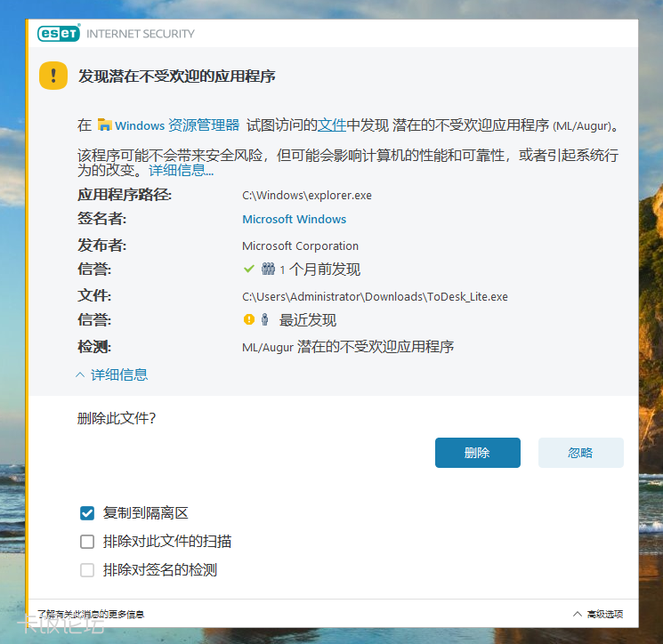
Task: Click the single-user reputation icon
Action: [x=264, y=319]
